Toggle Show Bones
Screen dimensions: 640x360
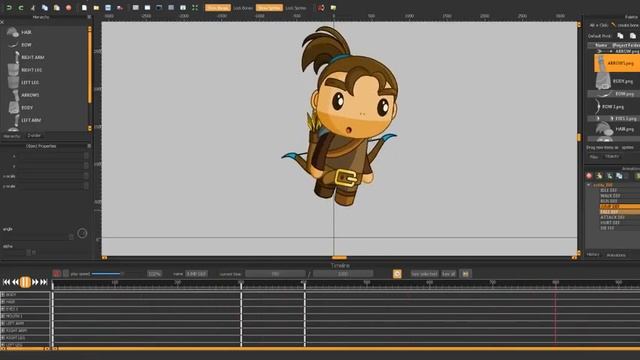tap(218, 8)
